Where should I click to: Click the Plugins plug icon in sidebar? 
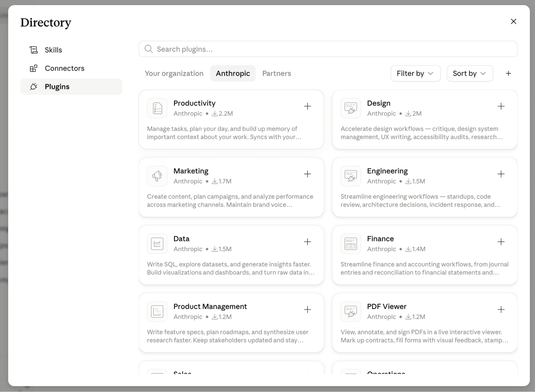point(34,87)
